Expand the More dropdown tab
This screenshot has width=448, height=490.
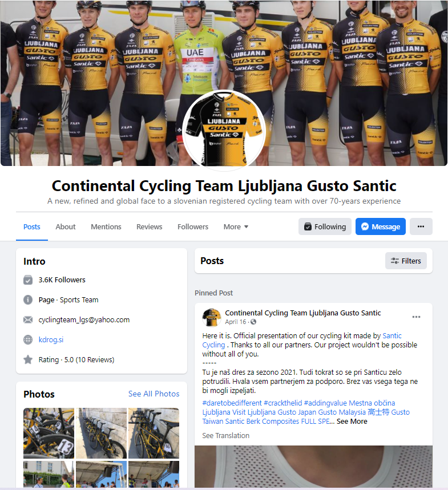pyautogui.click(x=236, y=227)
